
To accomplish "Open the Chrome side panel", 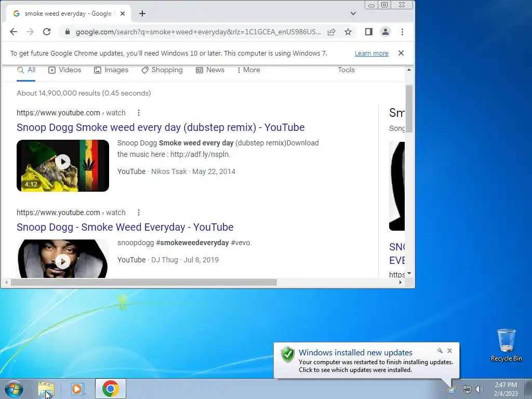I will pos(369,32).
